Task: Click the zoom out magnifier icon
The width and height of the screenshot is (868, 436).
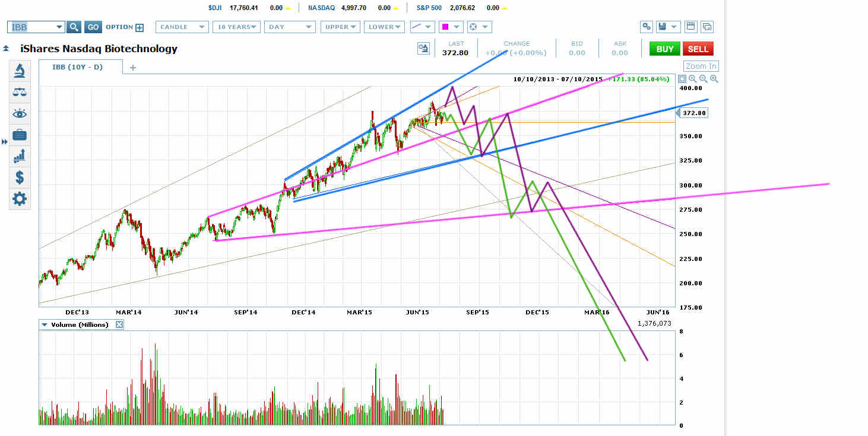Action: click(703, 79)
